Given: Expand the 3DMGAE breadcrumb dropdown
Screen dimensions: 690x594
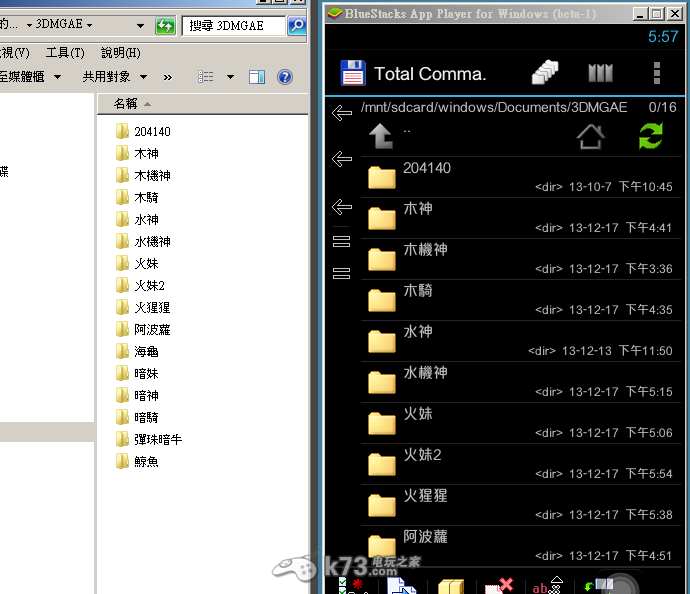Looking at the screenshot, I should 89,25.
